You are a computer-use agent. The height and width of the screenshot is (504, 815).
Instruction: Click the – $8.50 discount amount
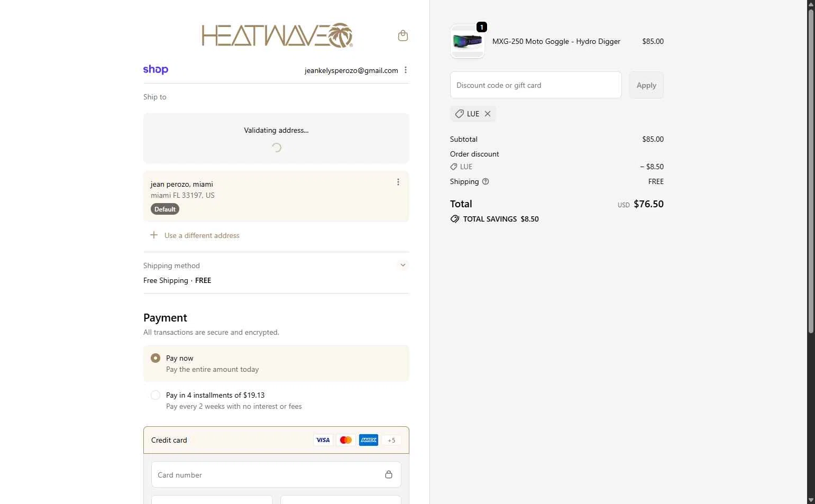[652, 167]
